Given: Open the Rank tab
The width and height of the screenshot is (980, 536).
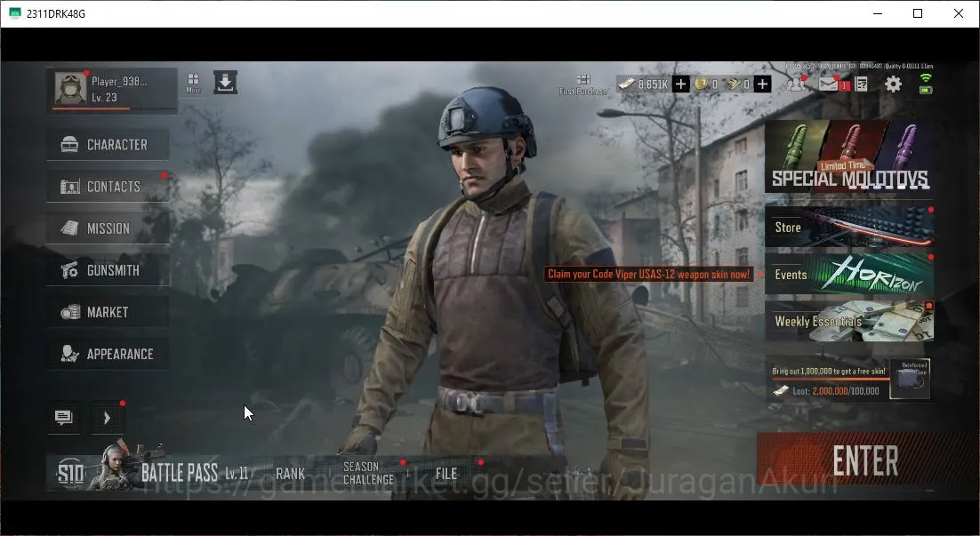Looking at the screenshot, I should (291, 474).
